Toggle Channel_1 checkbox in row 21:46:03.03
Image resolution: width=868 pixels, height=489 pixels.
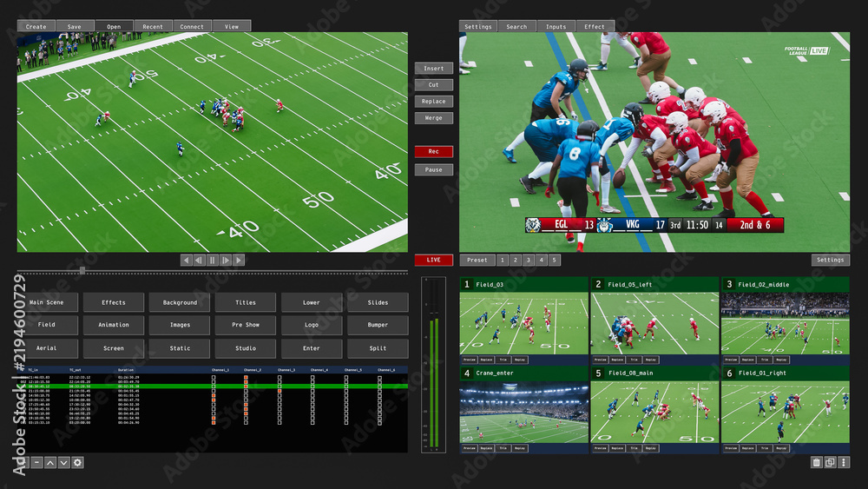[214, 377]
